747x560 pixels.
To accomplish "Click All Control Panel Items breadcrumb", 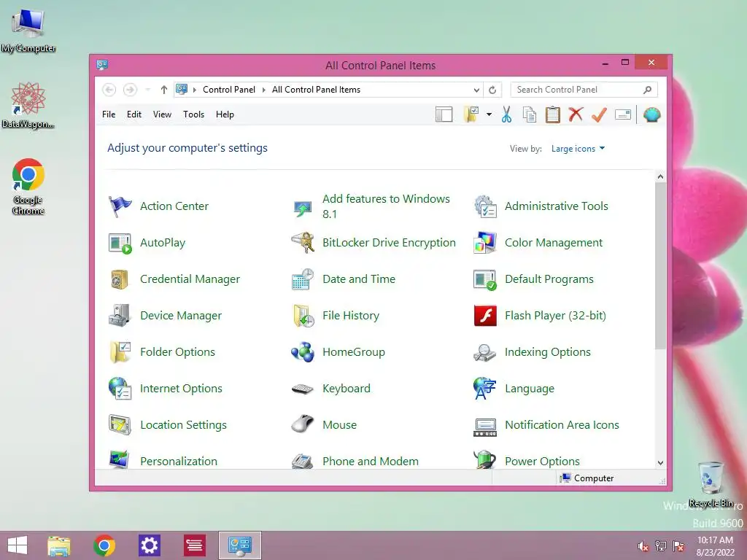I will [x=317, y=90].
